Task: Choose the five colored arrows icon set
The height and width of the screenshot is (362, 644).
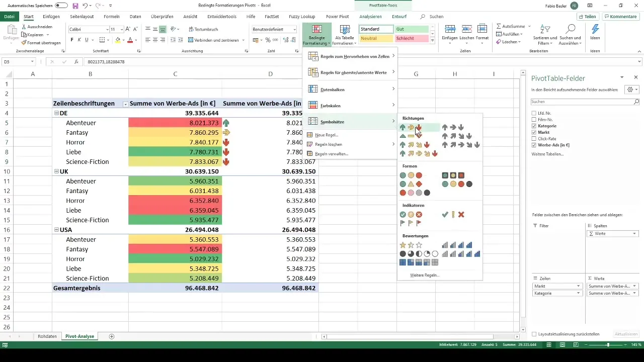Action: pyautogui.click(x=419, y=153)
